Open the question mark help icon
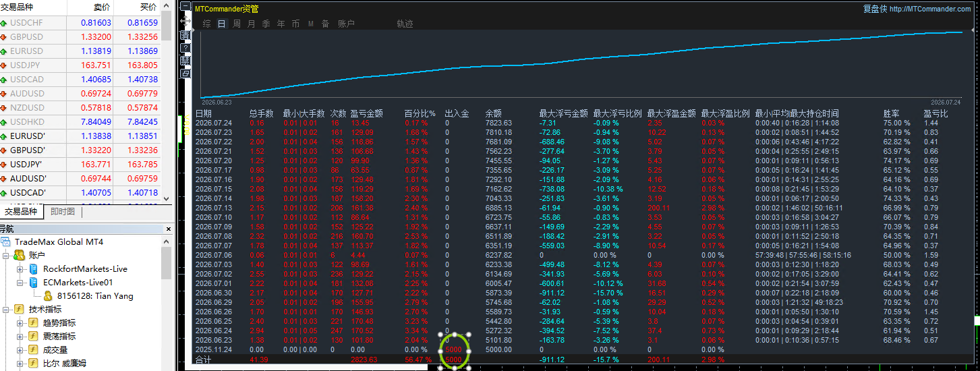 pos(185,48)
